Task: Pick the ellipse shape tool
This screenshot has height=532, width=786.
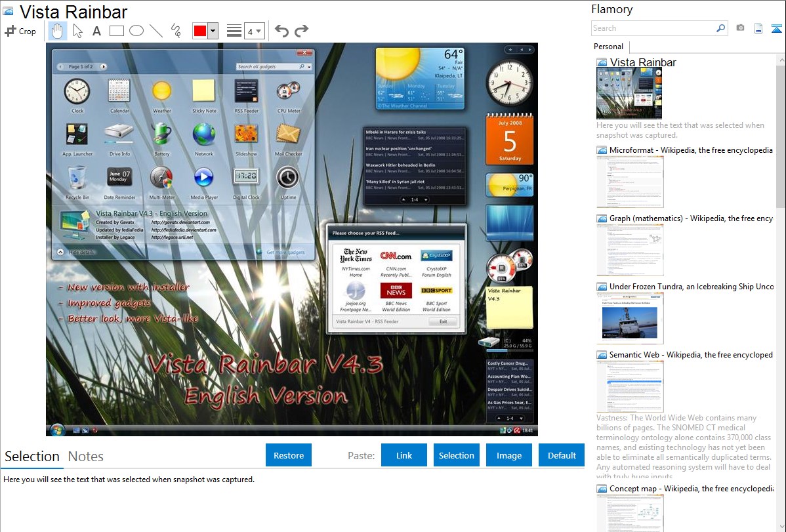Action: coord(136,31)
